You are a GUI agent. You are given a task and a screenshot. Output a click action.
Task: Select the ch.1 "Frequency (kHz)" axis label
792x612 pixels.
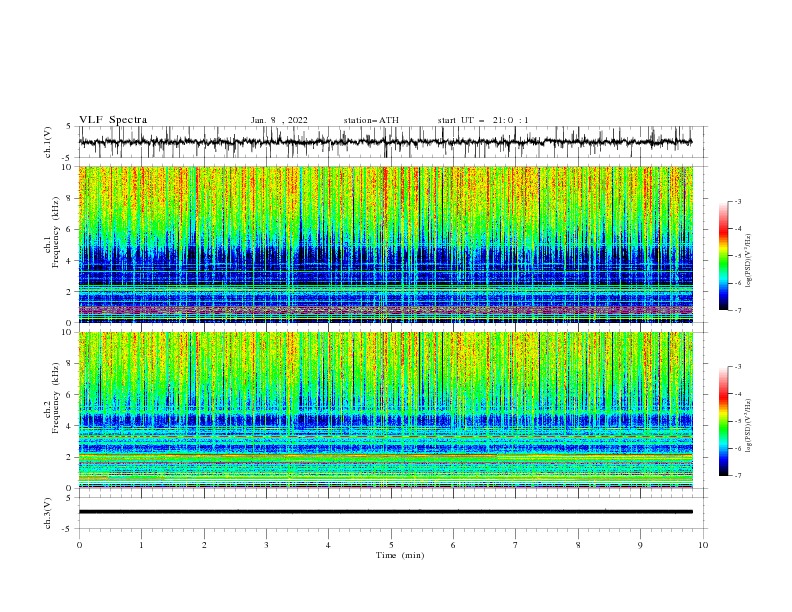coord(56,232)
